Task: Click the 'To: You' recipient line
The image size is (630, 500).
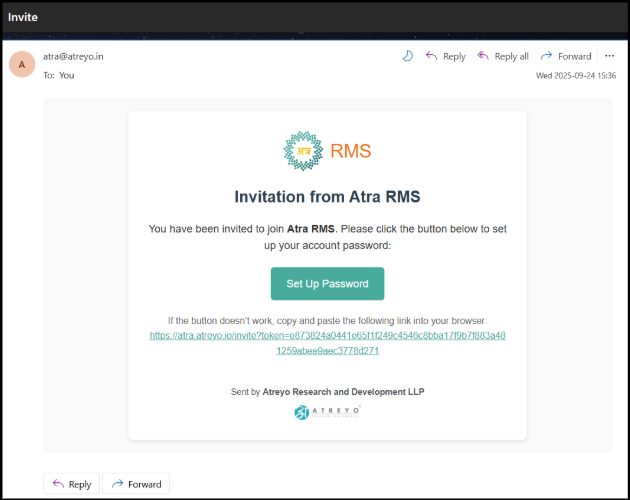Action: click(58, 75)
